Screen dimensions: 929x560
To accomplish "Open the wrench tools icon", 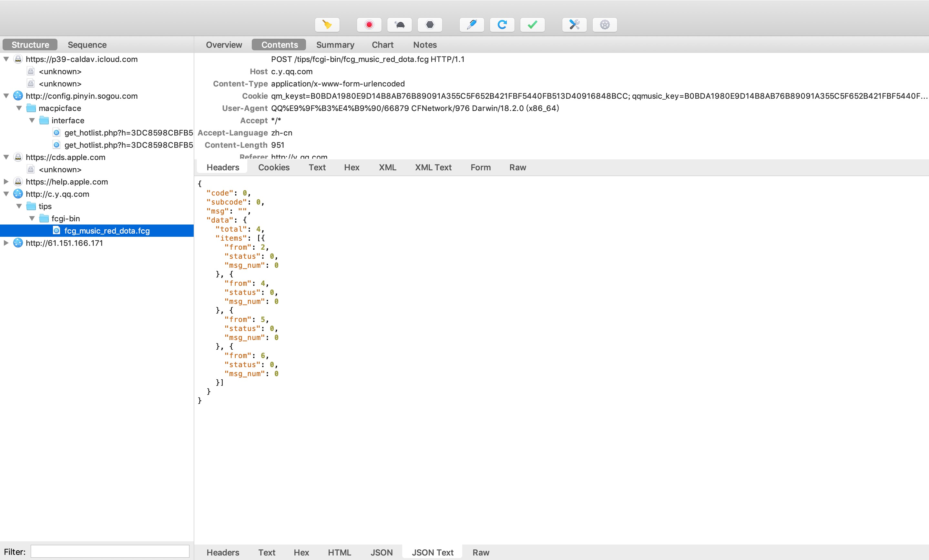I will (x=574, y=25).
